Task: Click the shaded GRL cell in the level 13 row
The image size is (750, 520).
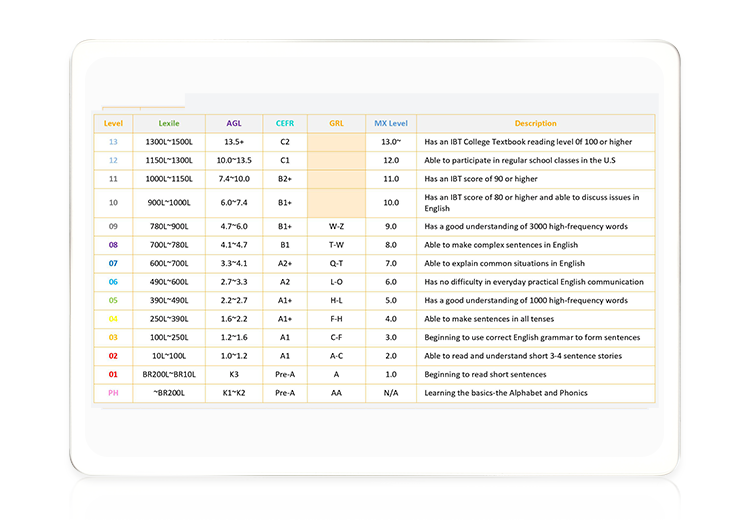Action: pyautogui.click(x=336, y=142)
